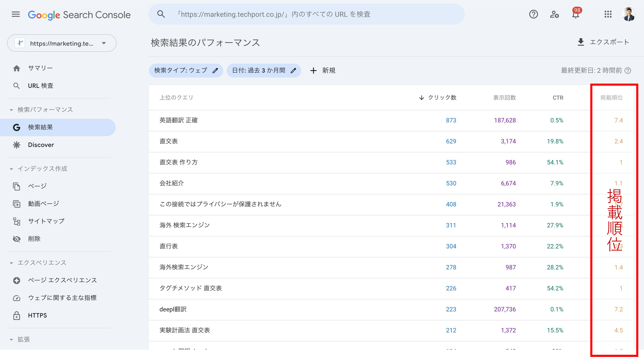This screenshot has width=644, height=357.
Task: Open URL 検査 in the sidebar
Action: point(58,86)
